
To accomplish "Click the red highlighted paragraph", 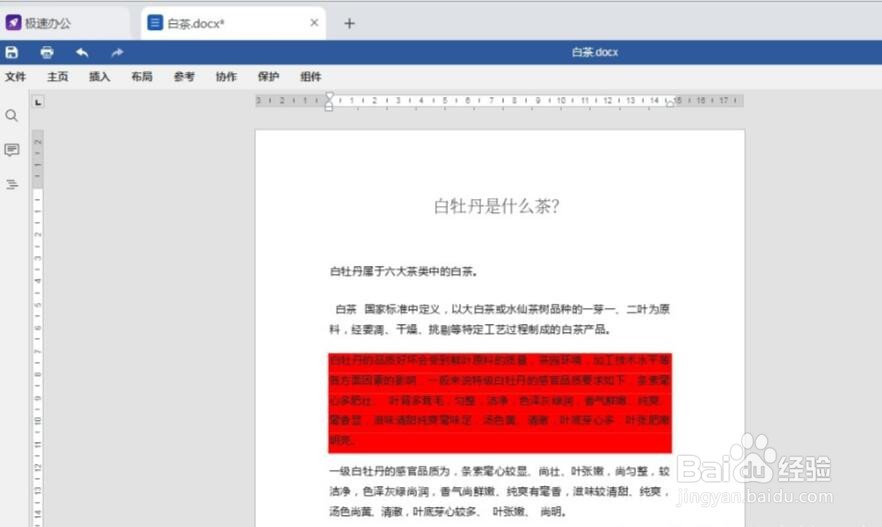I will pos(500,403).
